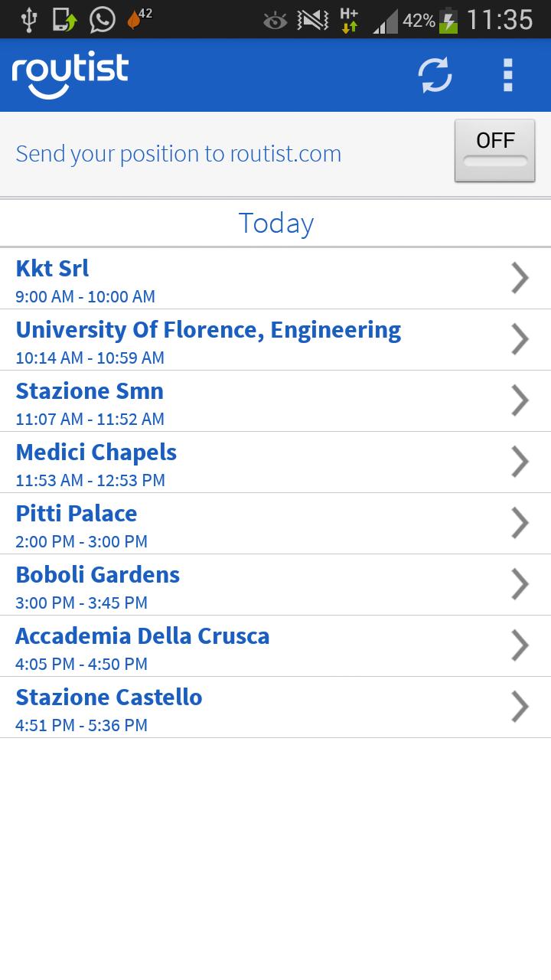Open Accademia Della Crusca stop

(142, 646)
